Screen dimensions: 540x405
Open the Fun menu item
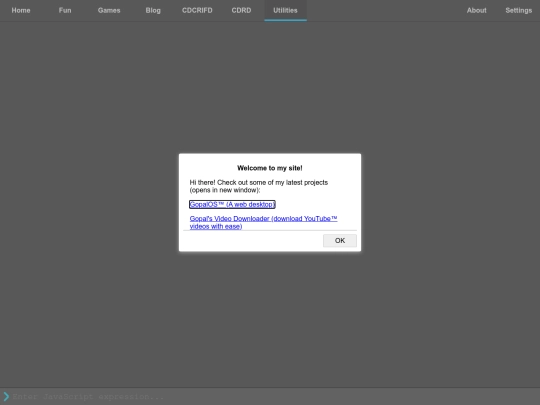pyautogui.click(x=65, y=10)
